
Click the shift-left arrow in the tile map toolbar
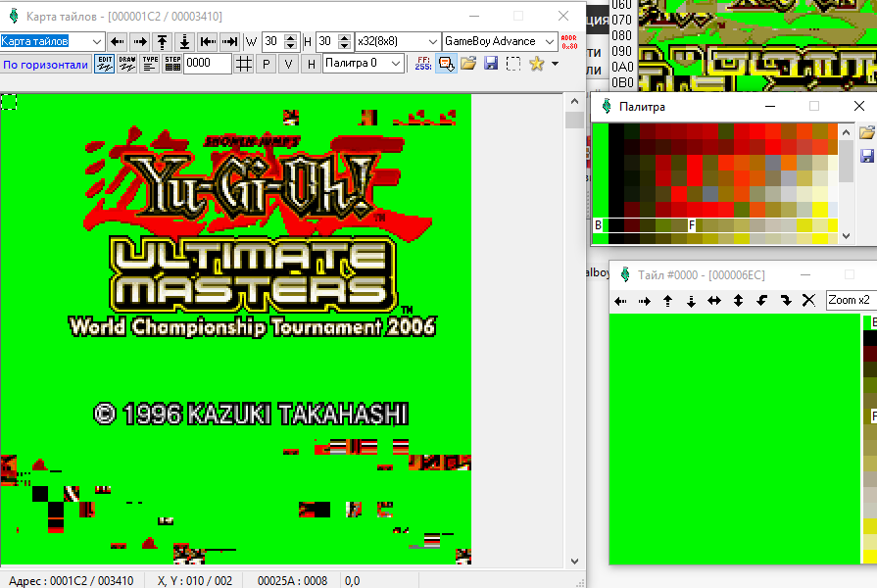click(118, 41)
